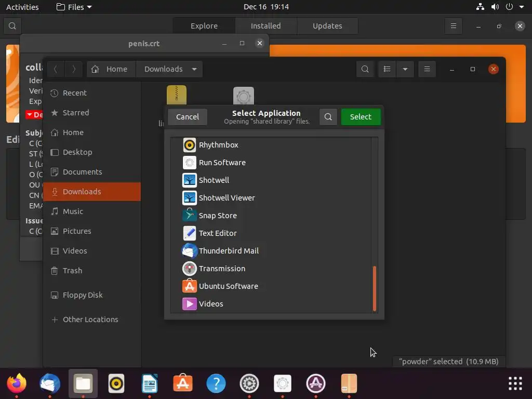Switch to Explore tab in Ubuntu Software
This screenshot has height=399, width=532.
tap(204, 26)
